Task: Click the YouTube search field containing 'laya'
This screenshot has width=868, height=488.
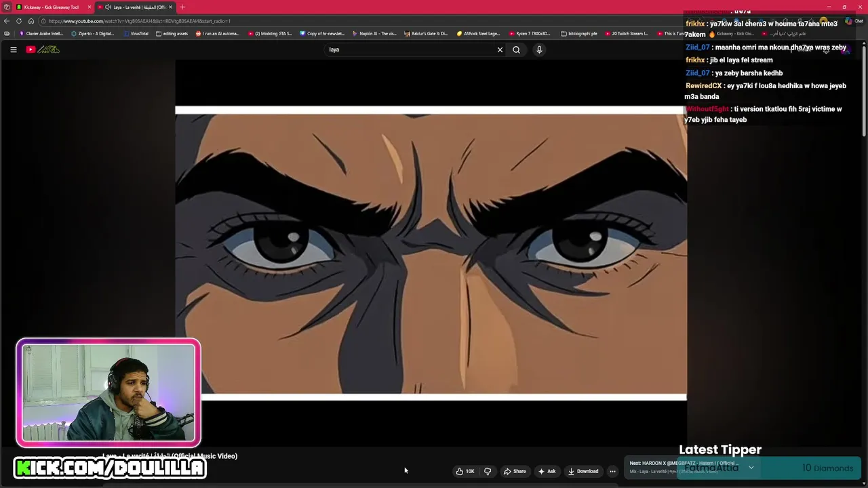Action: coord(410,49)
